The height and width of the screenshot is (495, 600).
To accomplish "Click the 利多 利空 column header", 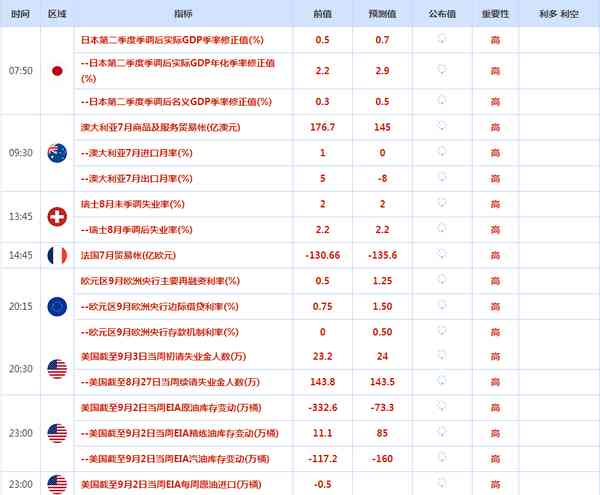I will tap(559, 14).
